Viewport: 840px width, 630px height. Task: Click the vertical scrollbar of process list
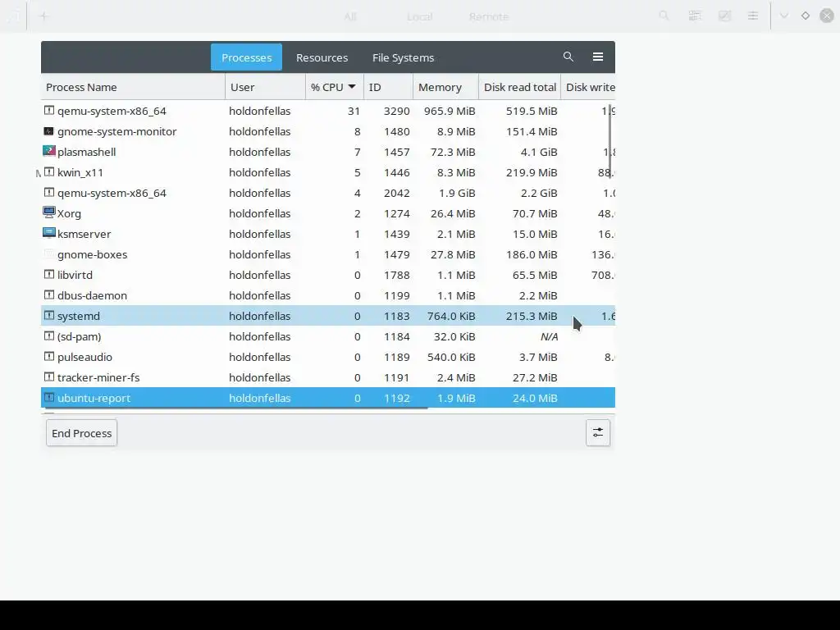tap(609, 140)
